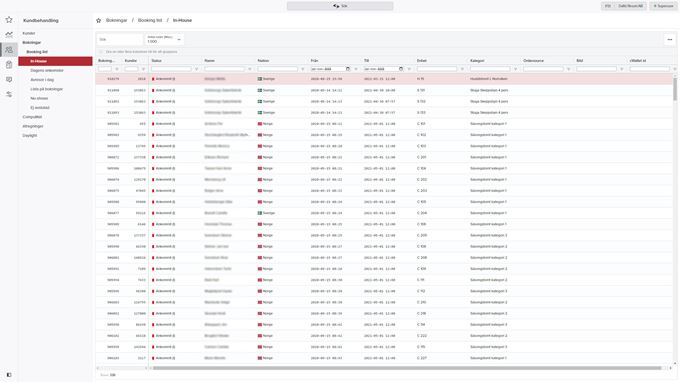Screen dimensions: 680x382
Task: Click the filter icon of the Status column
Action: [196, 69]
